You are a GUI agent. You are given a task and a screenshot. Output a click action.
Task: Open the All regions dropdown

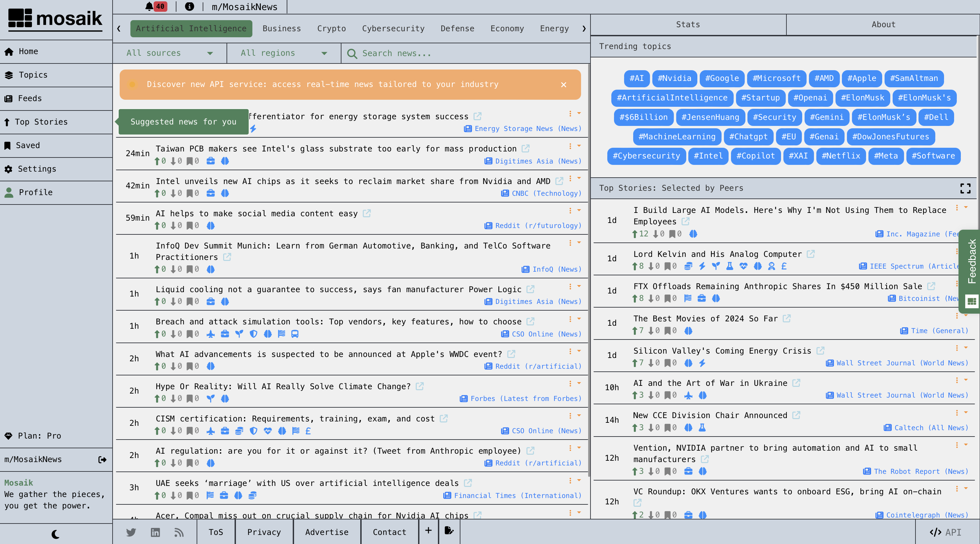[283, 53]
